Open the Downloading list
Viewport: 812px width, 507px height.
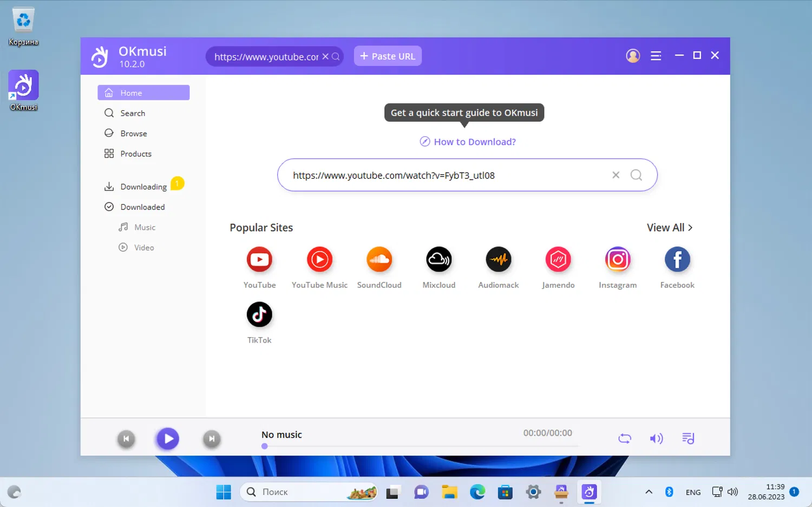click(143, 187)
